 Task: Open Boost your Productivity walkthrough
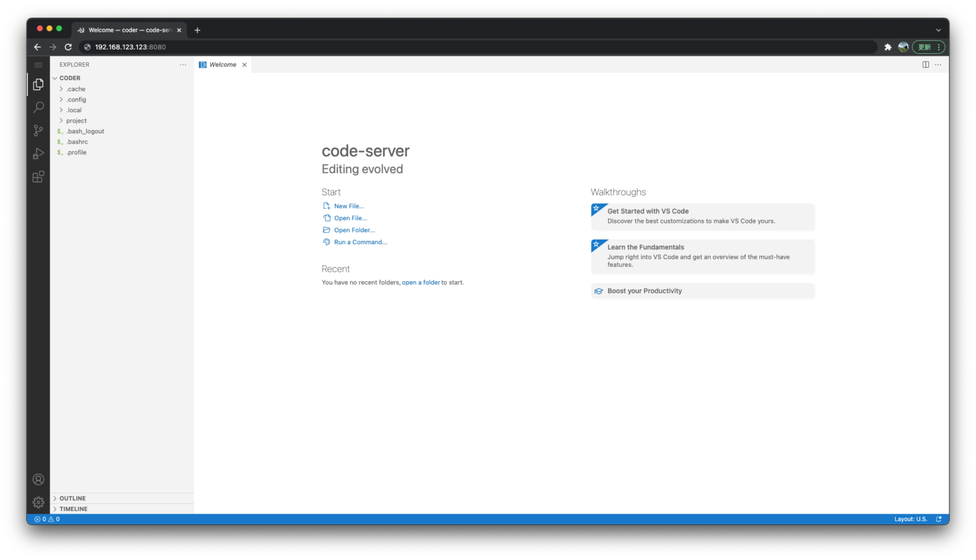click(x=703, y=291)
